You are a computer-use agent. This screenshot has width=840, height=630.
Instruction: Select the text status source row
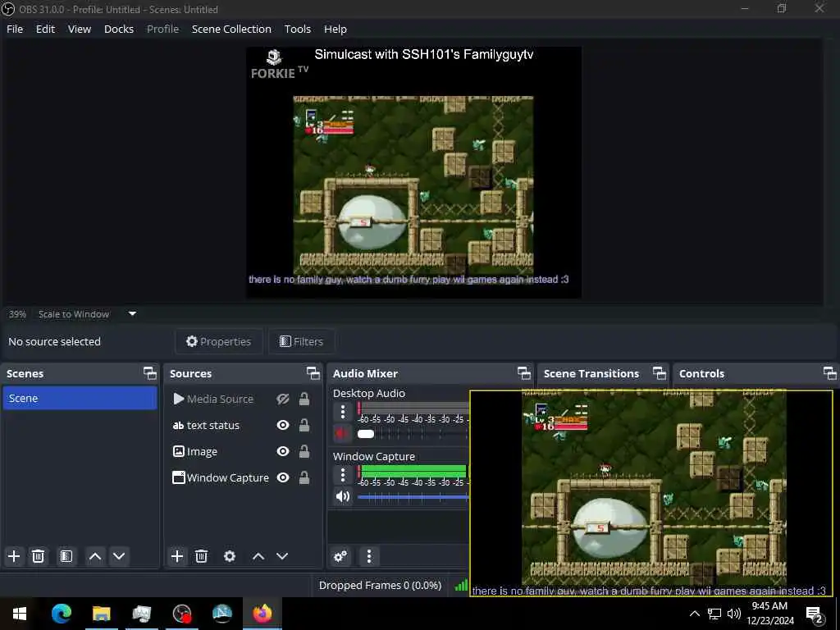[x=243, y=426]
